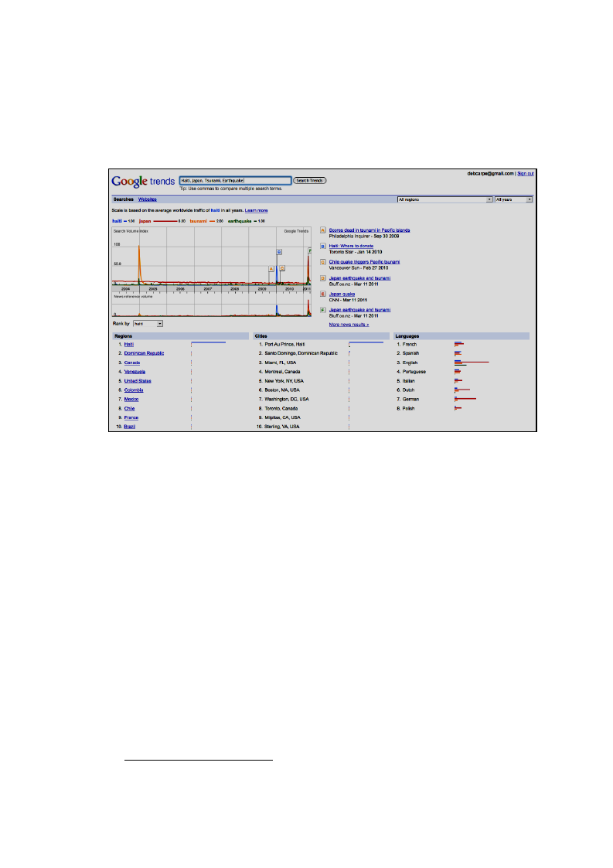Open the Haiti: Where to donate article
Viewport: 613px width, 868px height.
(x=351, y=246)
